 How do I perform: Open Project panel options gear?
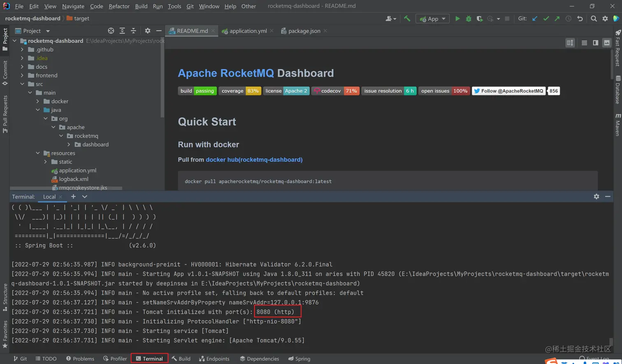148,31
